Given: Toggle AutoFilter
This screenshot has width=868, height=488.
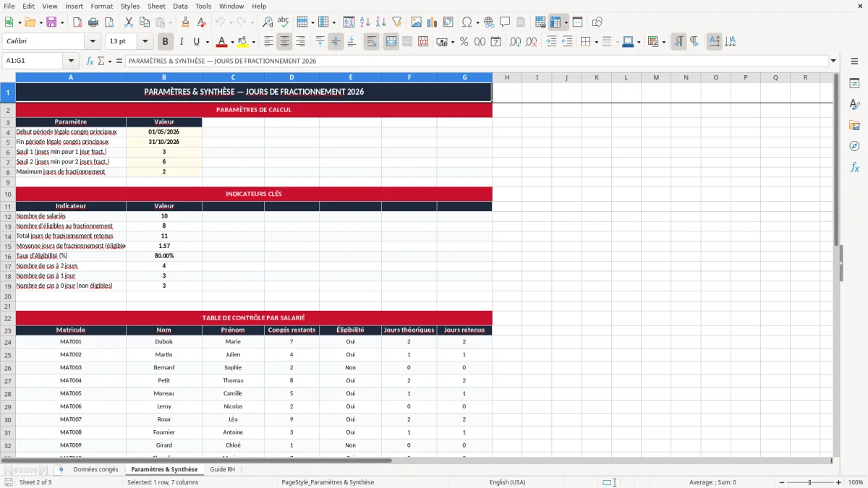Looking at the screenshot, I should click(398, 22).
